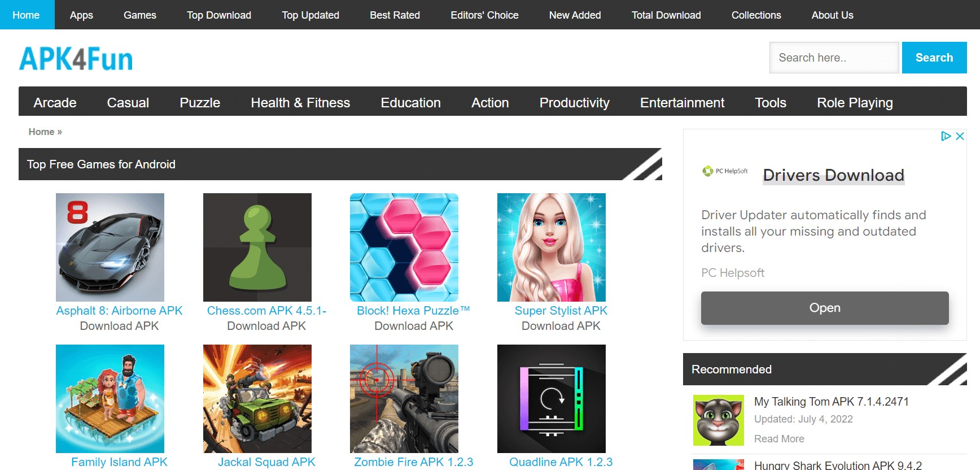
Task: Open the Asphalt 8 car icon
Action: click(110, 247)
